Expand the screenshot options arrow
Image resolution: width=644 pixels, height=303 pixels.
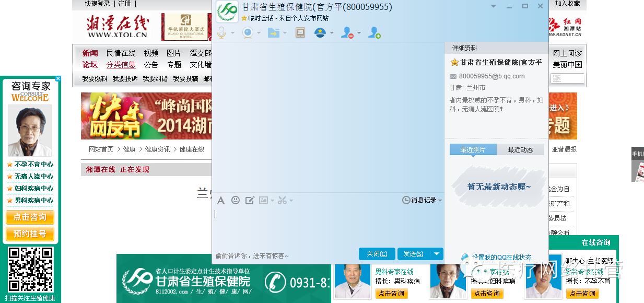pyautogui.click(x=291, y=201)
